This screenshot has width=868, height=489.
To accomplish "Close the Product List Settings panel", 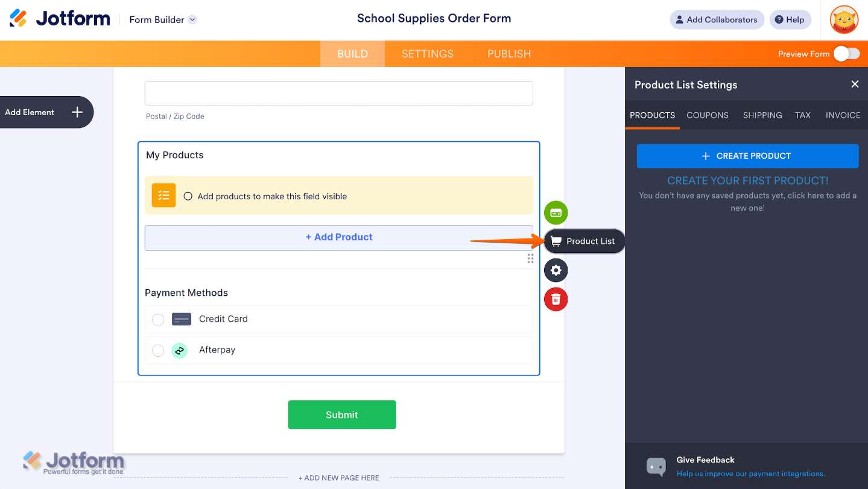I will click(x=854, y=85).
